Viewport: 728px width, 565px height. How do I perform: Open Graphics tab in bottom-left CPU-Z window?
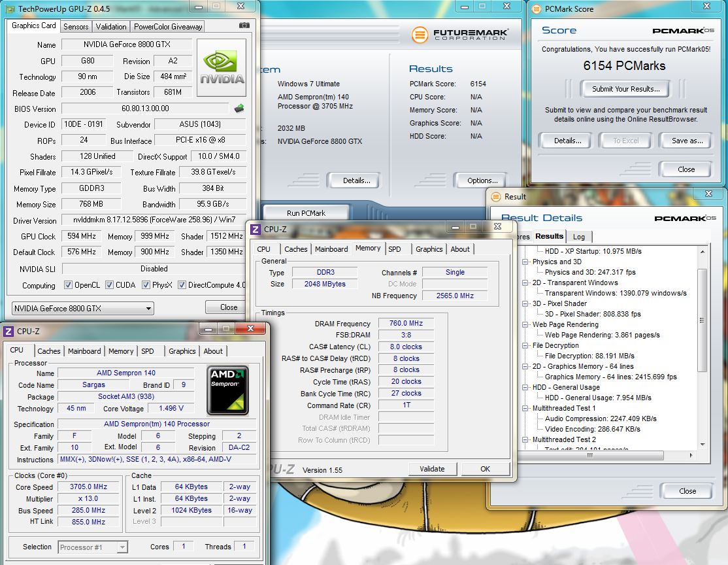pyautogui.click(x=182, y=351)
